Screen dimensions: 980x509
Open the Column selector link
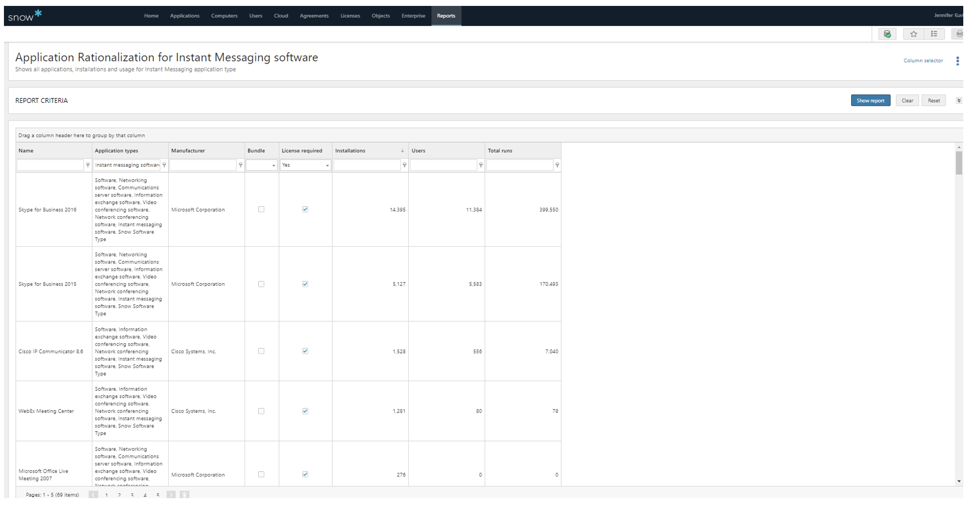click(x=923, y=61)
